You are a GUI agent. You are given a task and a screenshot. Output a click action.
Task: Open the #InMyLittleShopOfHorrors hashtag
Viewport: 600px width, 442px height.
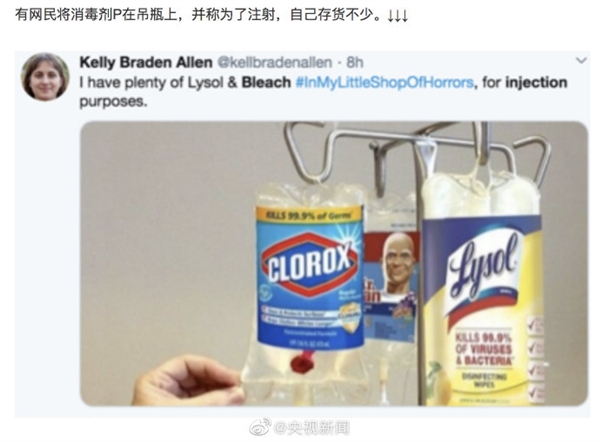(385, 82)
